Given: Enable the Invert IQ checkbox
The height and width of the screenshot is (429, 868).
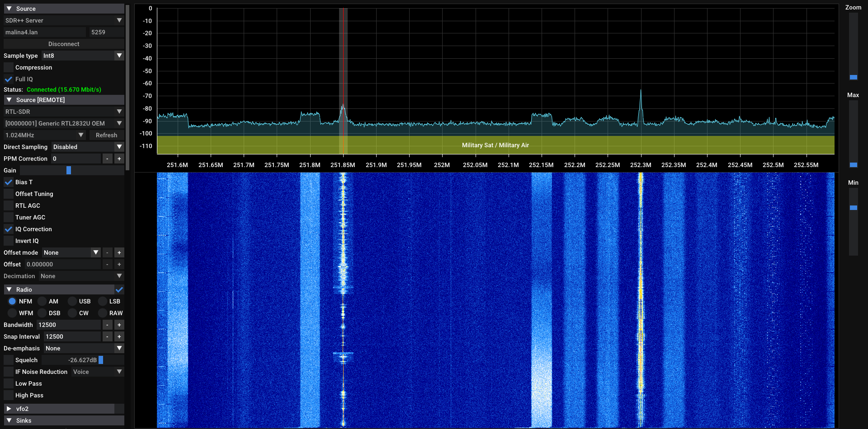Looking at the screenshot, I should [x=9, y=241].
